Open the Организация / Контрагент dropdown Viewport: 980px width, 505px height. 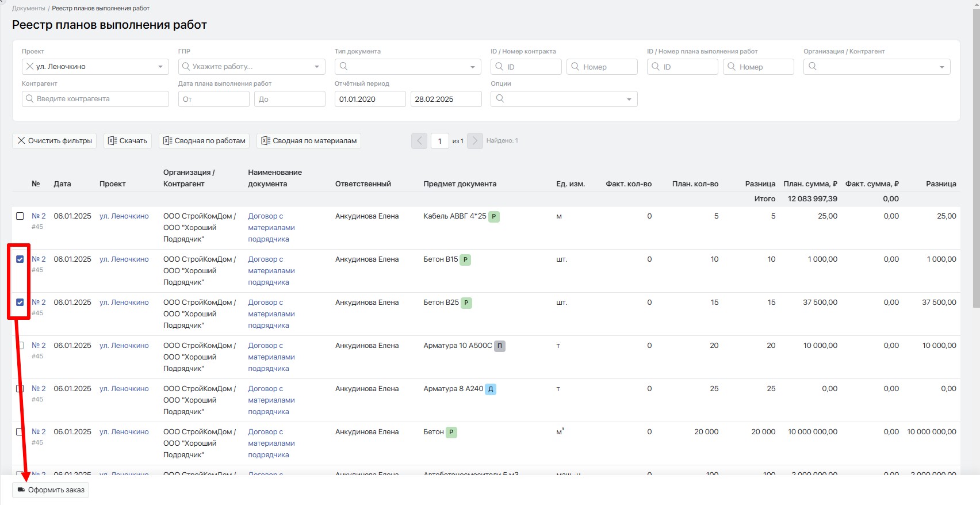pos(877,67)
